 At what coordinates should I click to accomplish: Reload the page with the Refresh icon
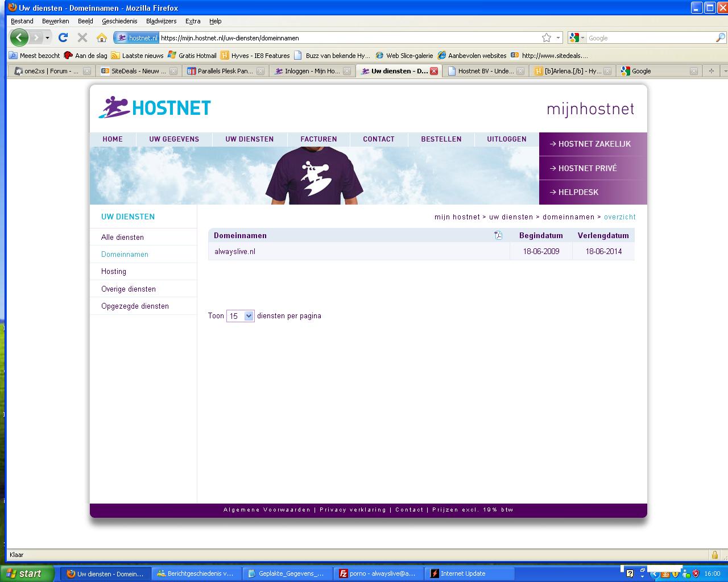63,38
